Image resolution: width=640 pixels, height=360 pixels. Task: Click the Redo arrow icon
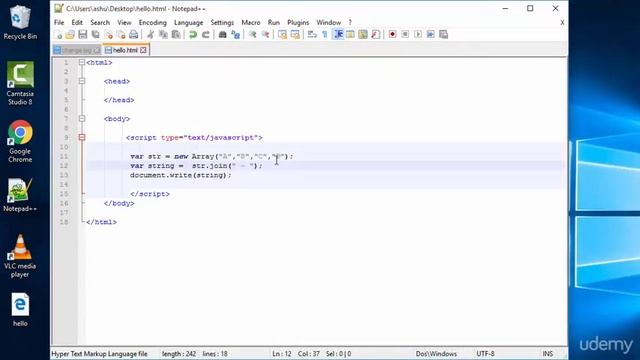(206, 35)
